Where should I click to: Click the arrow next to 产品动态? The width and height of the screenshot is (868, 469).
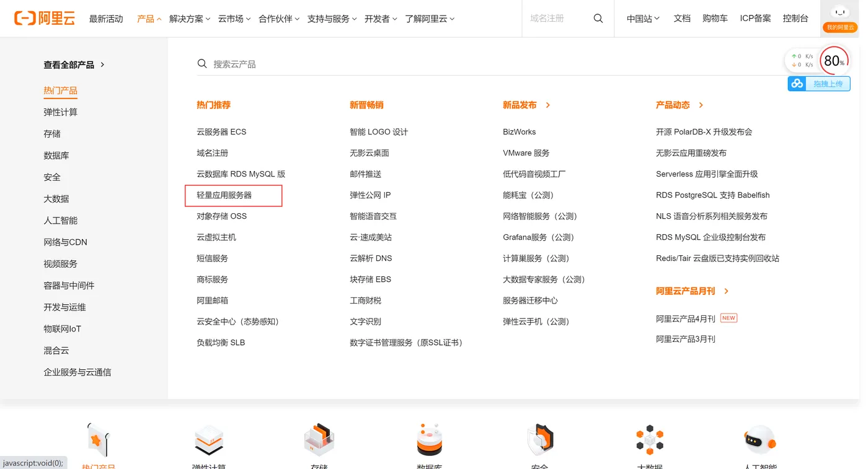click(x=701, y=105)
